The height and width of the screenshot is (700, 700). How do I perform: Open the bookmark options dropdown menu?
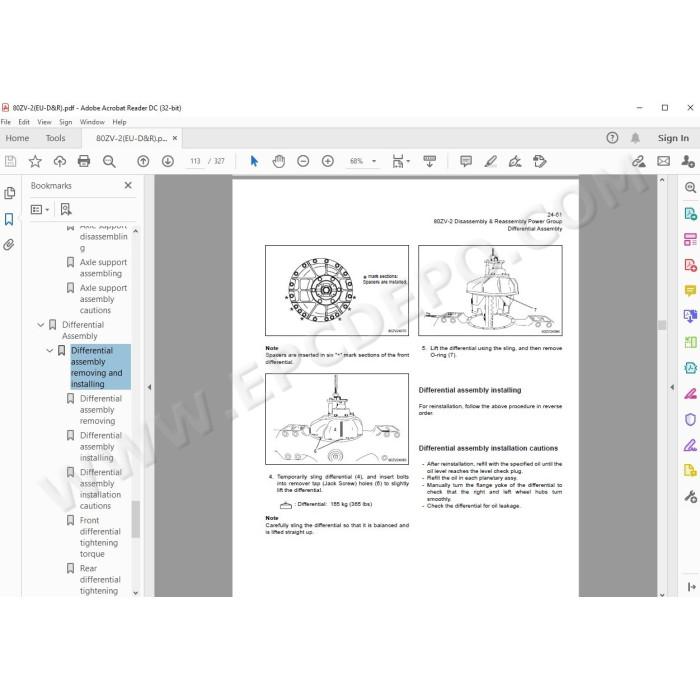pos(39,209)
